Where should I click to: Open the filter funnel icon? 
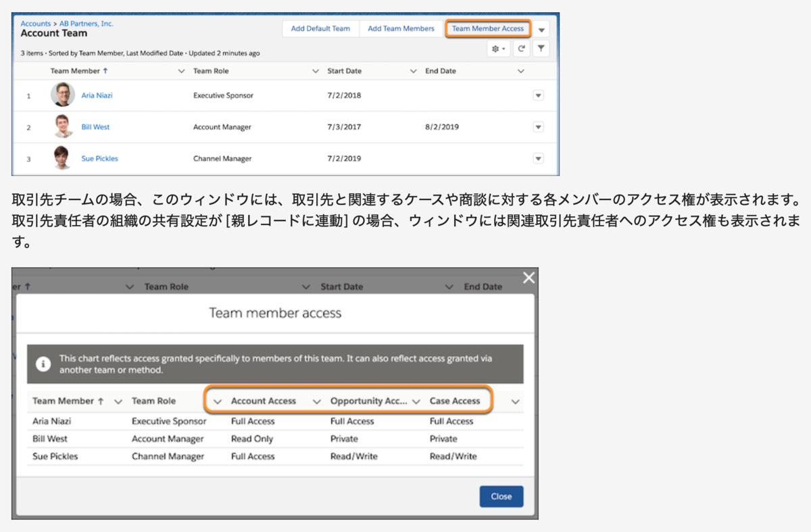[541, 49]
